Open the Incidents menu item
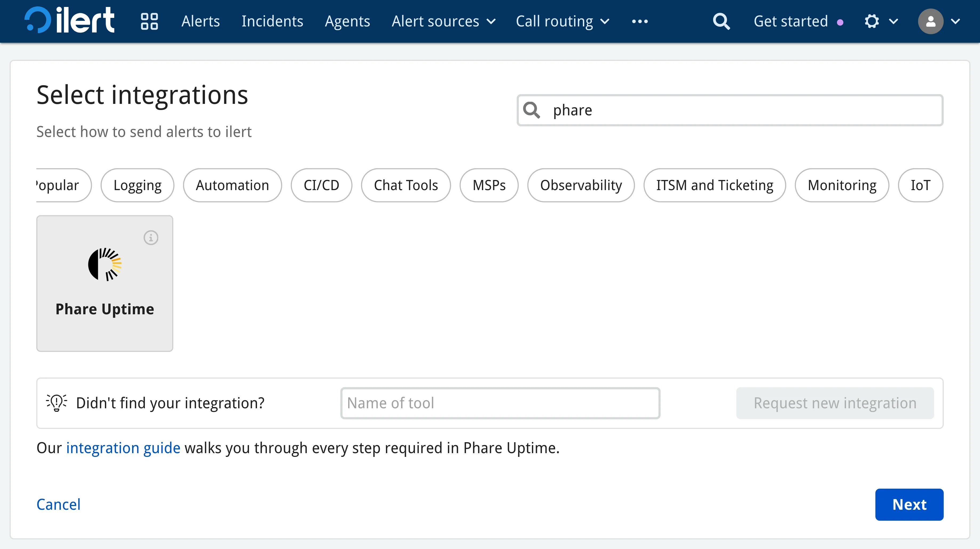 pyautogui.click(x=272, y=21)
